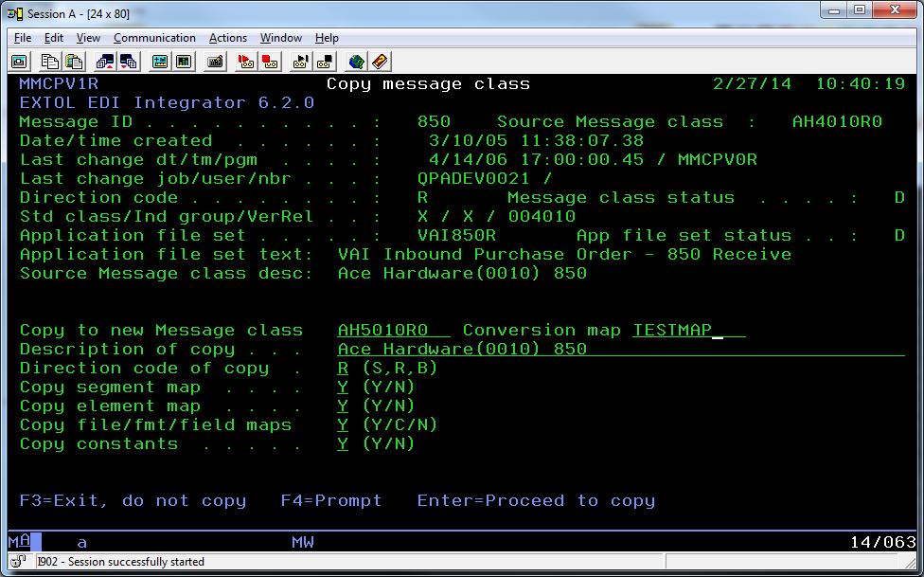The image size is (924, 577).
Task: Click the Receive File from Host icon
Action: pos(129,62)
